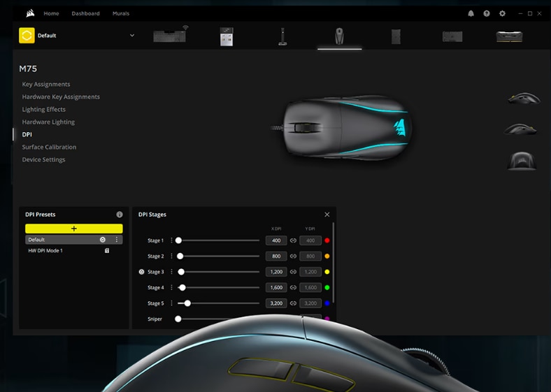
Task: Select the dark rectangular device icon after the mouse
Action: pos(396,36)
